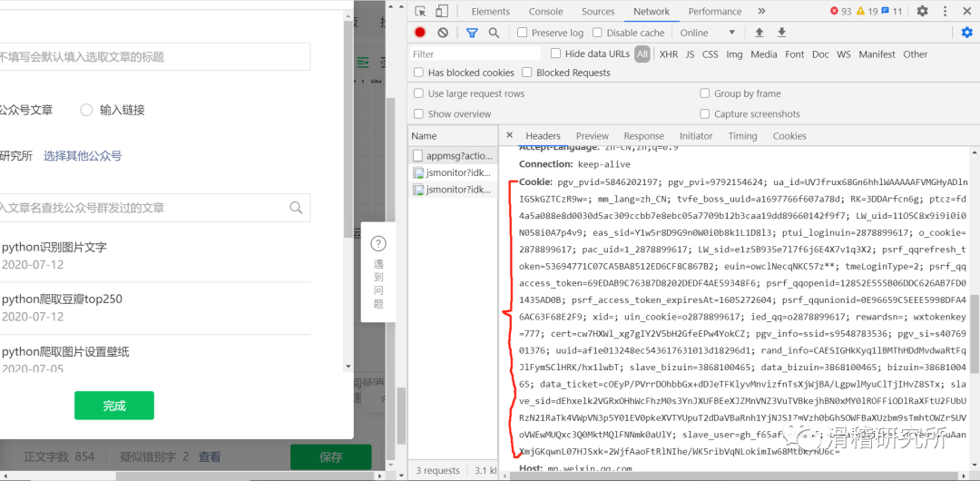Check Has blocked cookies
Screen dimensions: 980x481
[x=418, y=73]
